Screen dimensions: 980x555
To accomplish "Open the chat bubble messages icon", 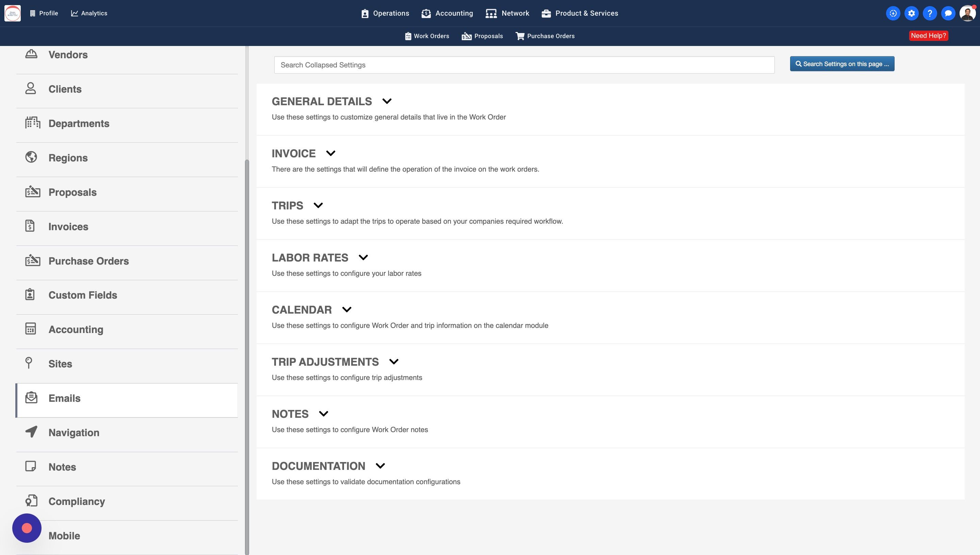I will point(948,13).
